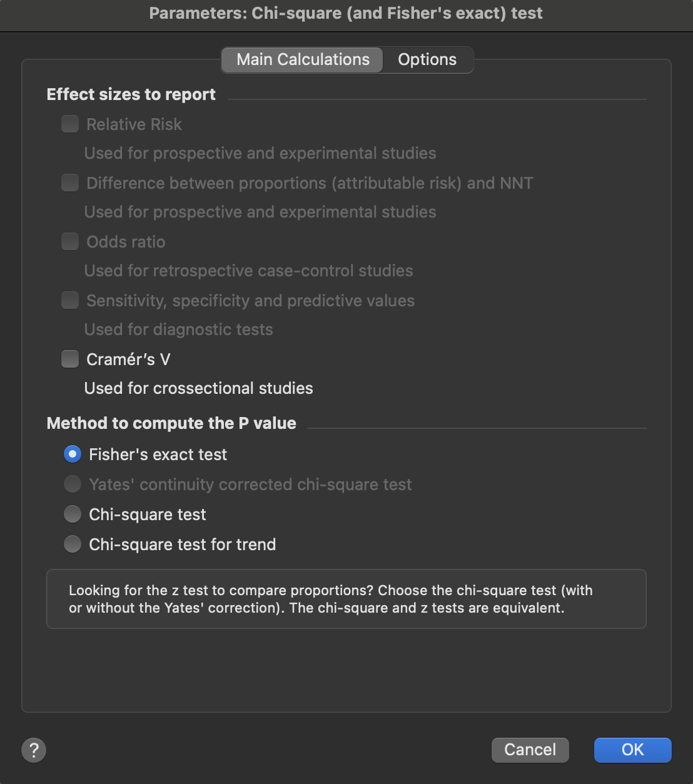The width and height of the screenshot is (693, 784).
Task: Select Fisher's exact test radio button
Action: point(73,455)
